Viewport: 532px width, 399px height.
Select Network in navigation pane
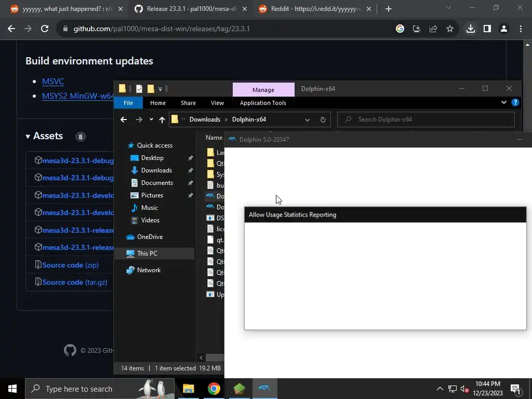(x=149, y=270)
